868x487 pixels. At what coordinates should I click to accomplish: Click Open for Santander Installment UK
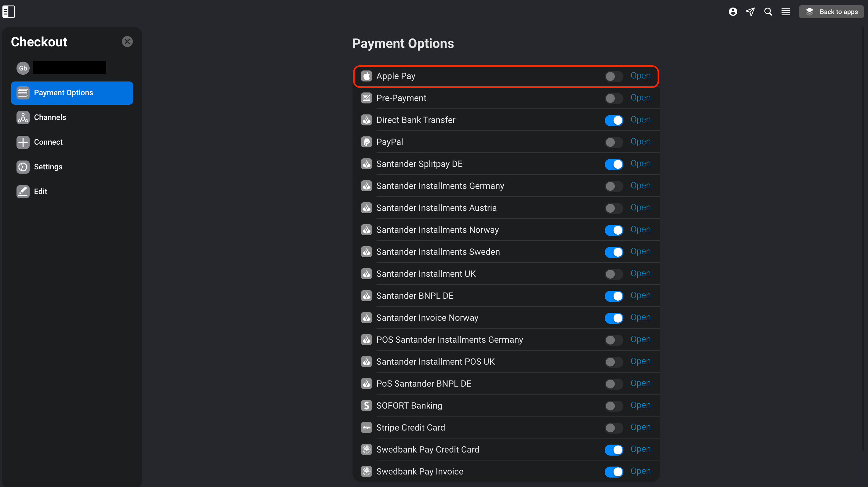640,274
